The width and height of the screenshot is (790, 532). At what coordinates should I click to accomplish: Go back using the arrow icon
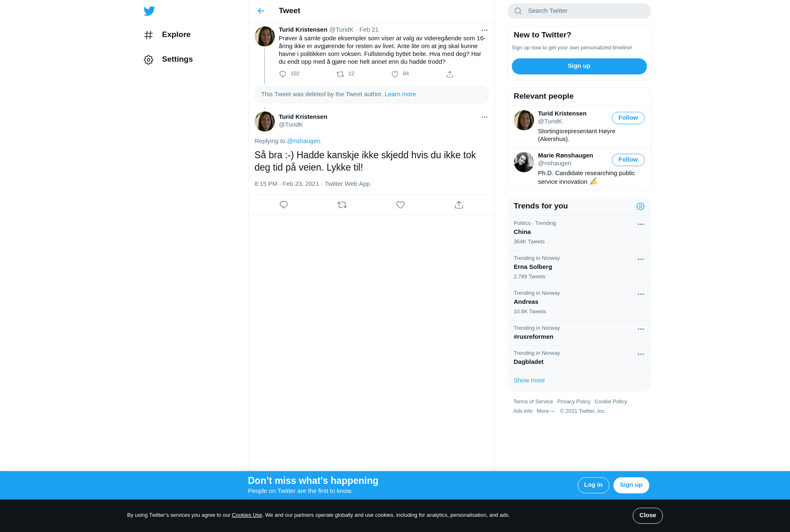coord(261,11)
